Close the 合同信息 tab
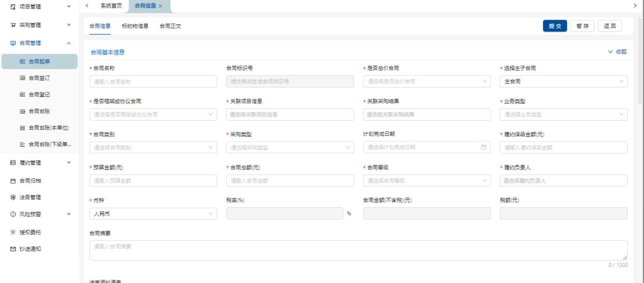This screenshot has height=283, width=644. point(161,6)
